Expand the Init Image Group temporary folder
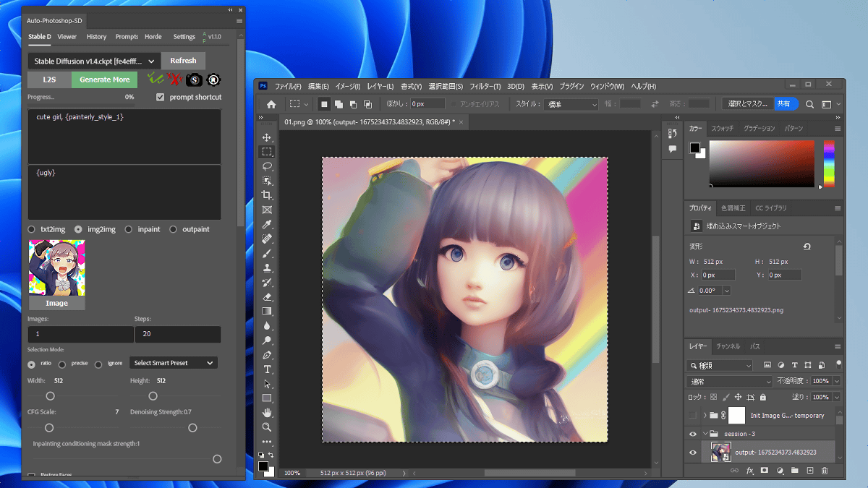Viewport: 868px width, 488px height. pyautogui.click(x=705, y=416)
